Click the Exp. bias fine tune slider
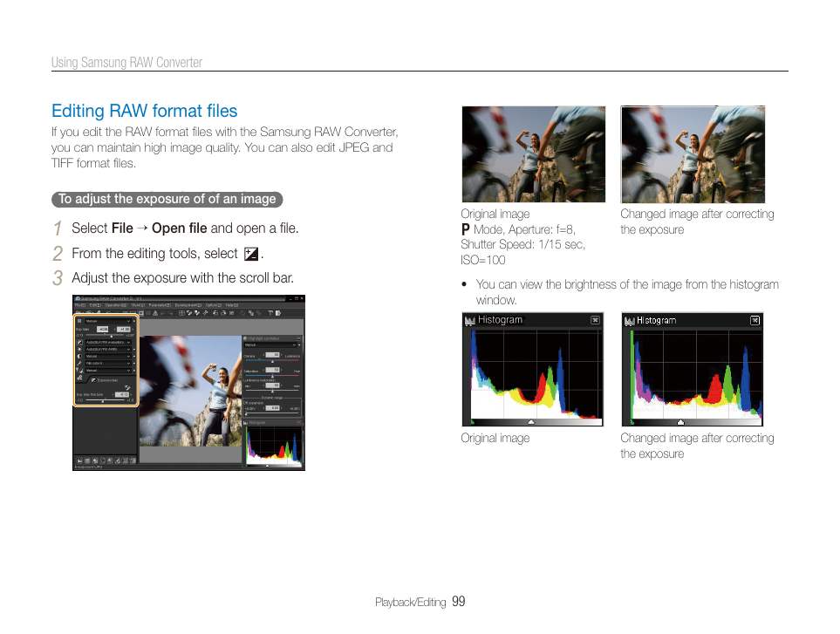Viewport: 840px width, 634px height. (x=105, y=400)
